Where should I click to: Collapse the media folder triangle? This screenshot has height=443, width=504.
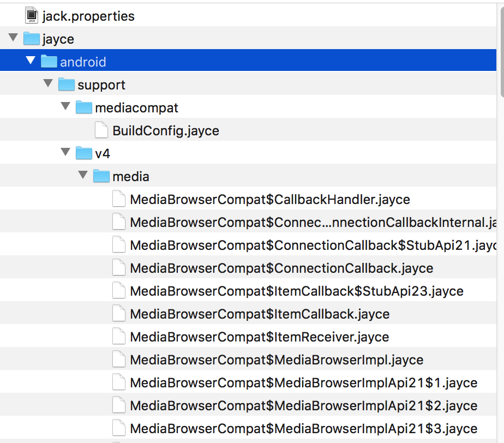[x=83, y=176]
